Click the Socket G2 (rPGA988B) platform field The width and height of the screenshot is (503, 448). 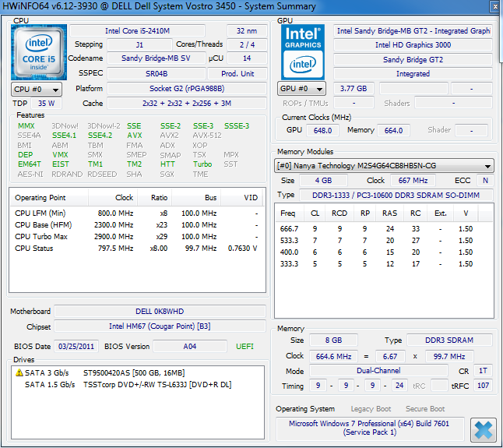[187, 88]
